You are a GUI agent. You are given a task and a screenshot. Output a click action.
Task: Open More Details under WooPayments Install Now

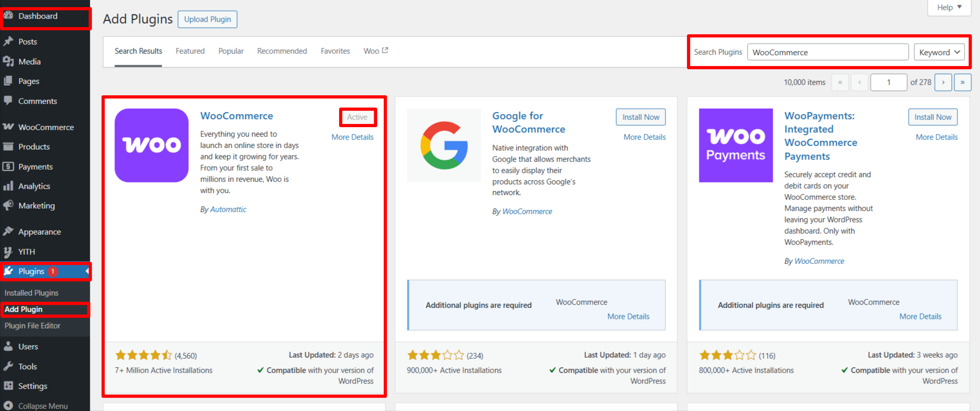coord(936,137)
